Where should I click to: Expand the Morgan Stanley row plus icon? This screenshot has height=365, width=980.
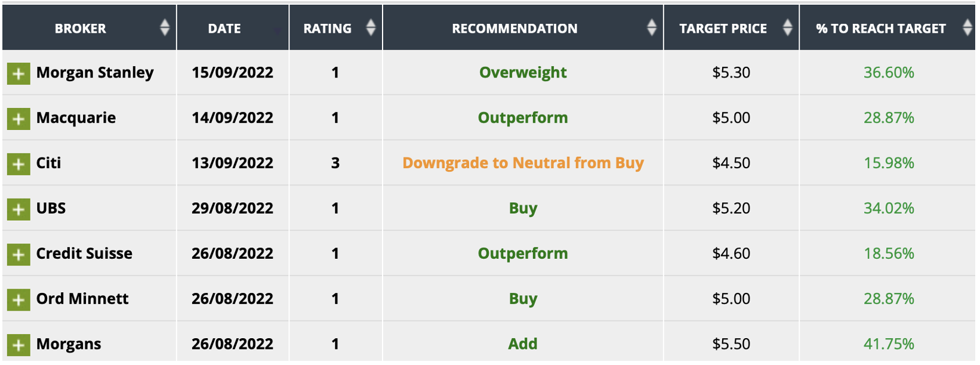[x=19, y=73]
